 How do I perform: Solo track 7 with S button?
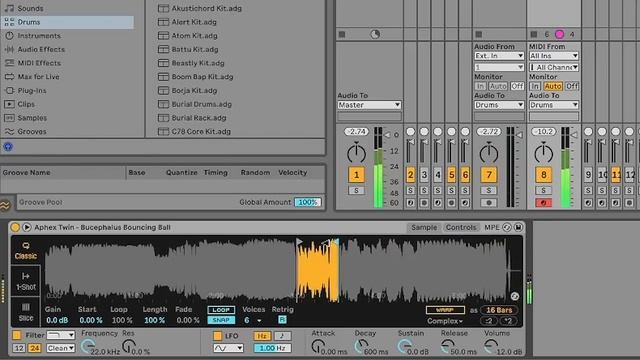point(489,190)
